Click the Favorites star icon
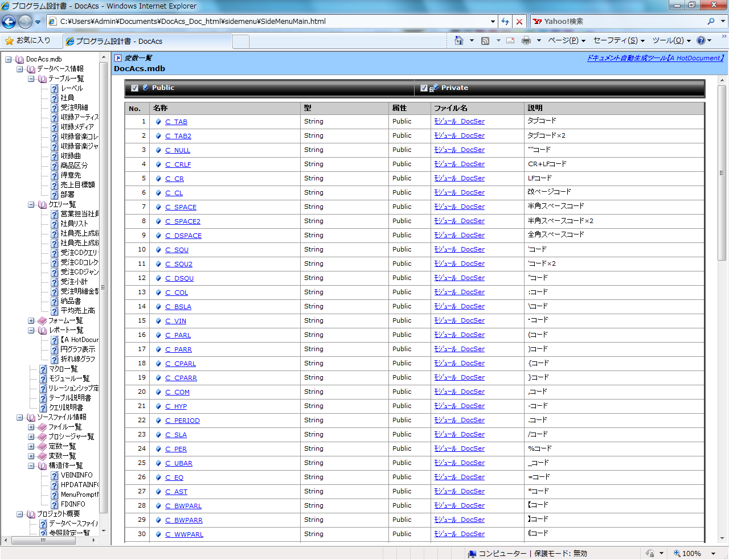This screenshot has height=560, width=729. tap(9, 40)
